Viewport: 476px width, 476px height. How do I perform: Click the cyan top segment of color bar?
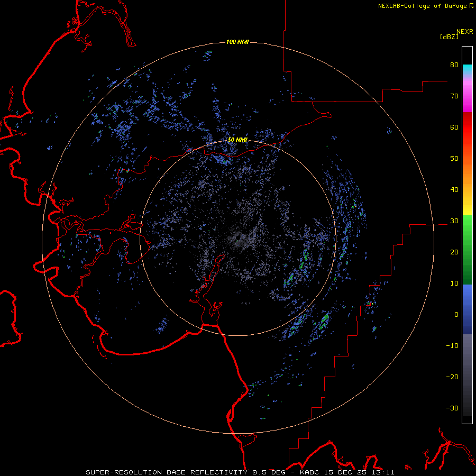[467, 69]
